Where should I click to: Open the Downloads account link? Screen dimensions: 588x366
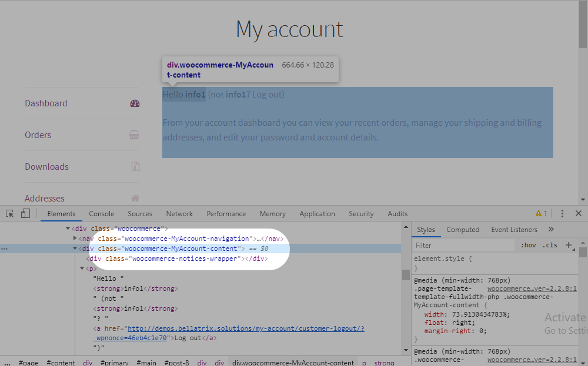(x=47, y=166)
